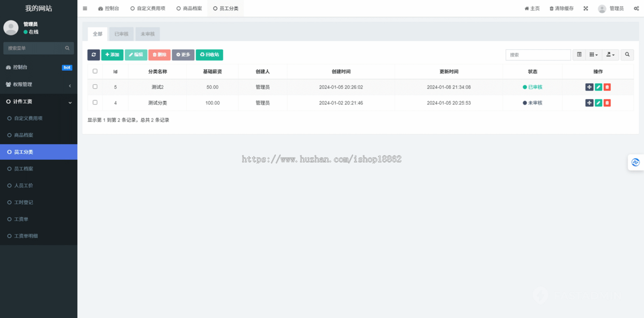
Task: Check the select-all checkbox in table header
Action: (x=95, y=71)
